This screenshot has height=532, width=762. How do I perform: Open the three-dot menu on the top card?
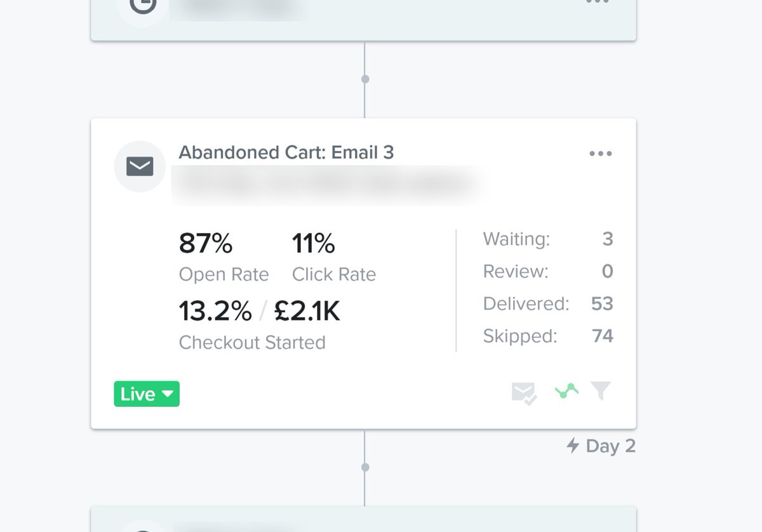click(598, 3)
